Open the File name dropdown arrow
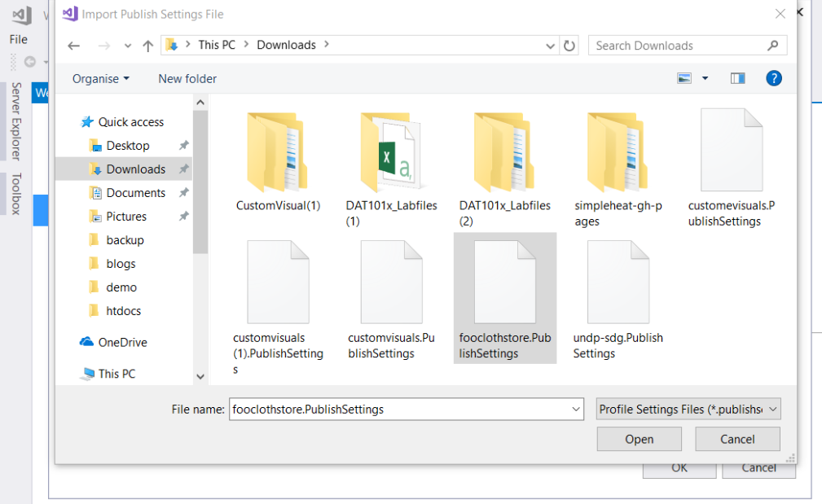Image resolution: width=822 pixels, height=504 pixels. click(576, 410)
